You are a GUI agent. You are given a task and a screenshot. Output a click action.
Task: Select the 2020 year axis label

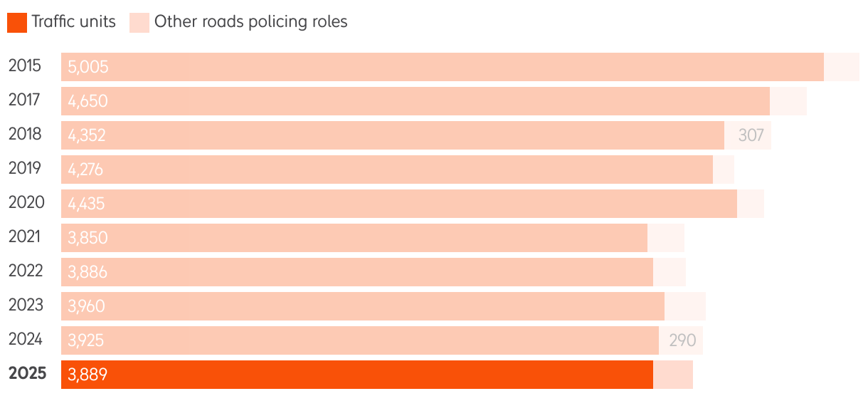pos(26,202)
